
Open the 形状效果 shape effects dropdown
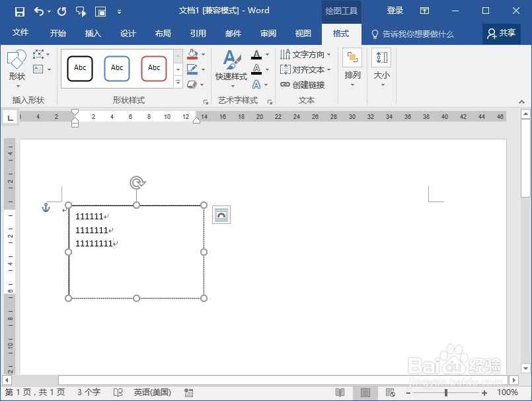191,83
